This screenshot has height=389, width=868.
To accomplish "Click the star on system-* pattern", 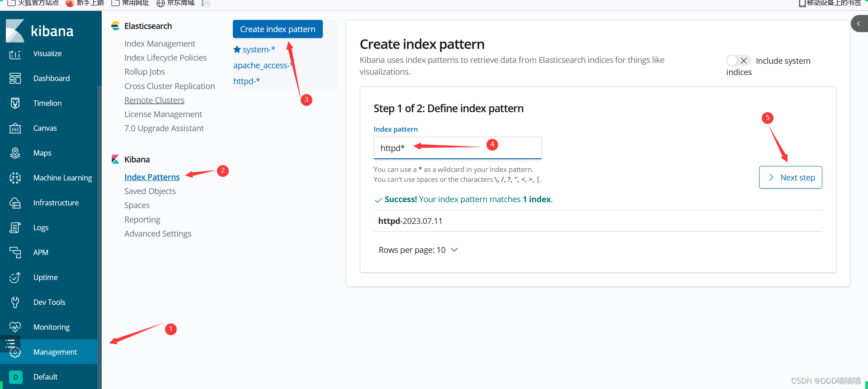I will coord(237,49).
